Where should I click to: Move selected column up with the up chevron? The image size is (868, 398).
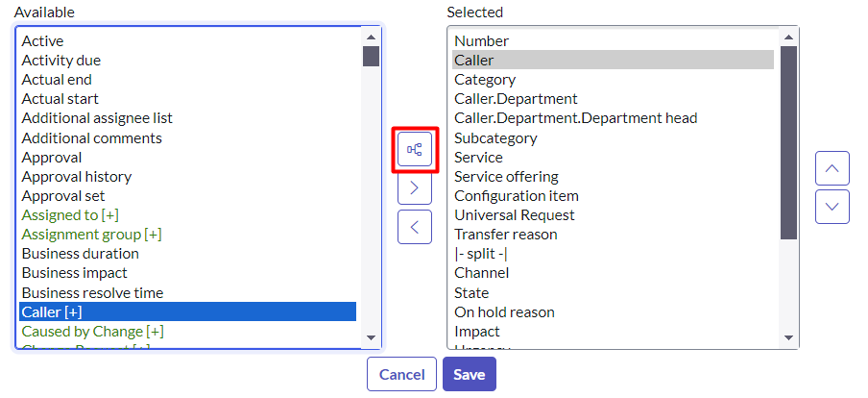click(832, 168)
